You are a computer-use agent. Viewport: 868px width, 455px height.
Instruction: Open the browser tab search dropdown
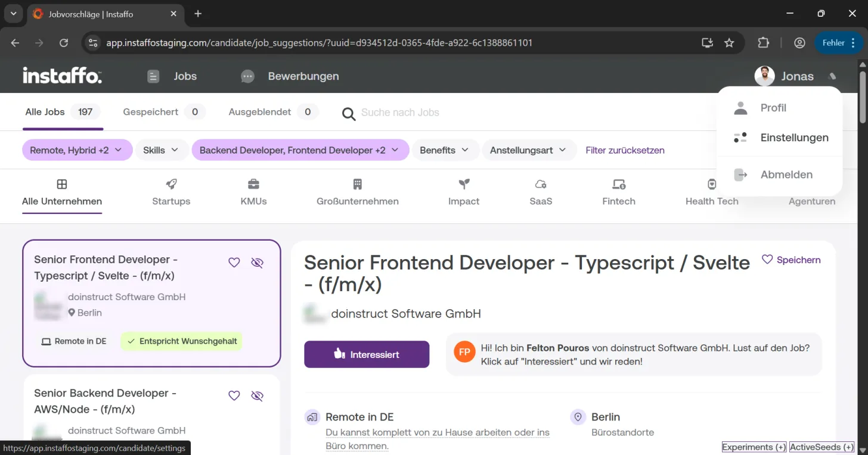point(13,14)
